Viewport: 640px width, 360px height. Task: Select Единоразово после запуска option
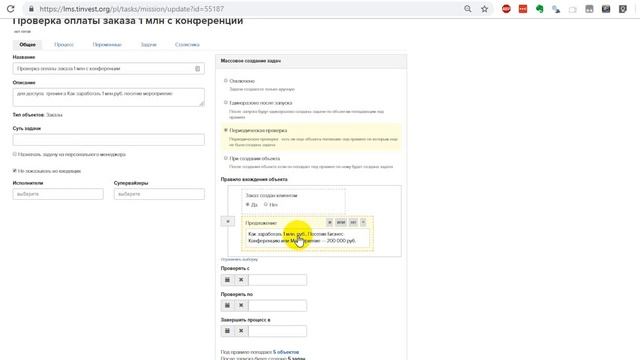click(226, 102)
